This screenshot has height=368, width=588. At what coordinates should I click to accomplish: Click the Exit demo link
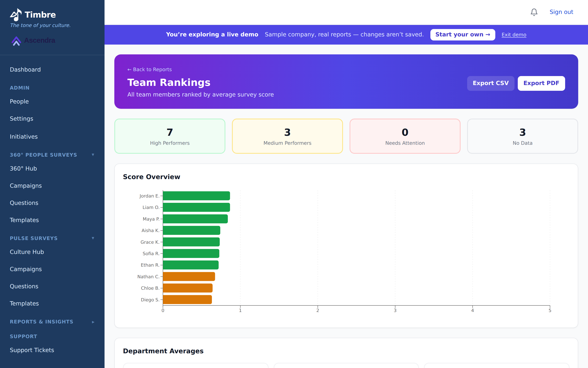[514, 35]
